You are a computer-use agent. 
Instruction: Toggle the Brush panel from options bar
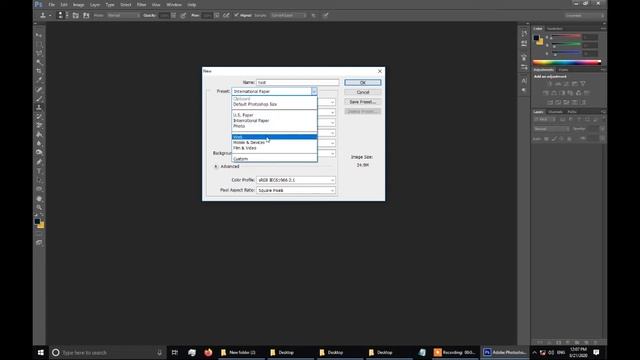pyautogui.click(x=76, y=16)
